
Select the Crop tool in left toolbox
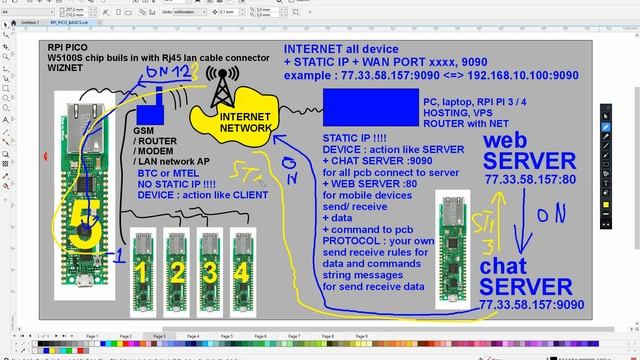[x=6, y=47]
